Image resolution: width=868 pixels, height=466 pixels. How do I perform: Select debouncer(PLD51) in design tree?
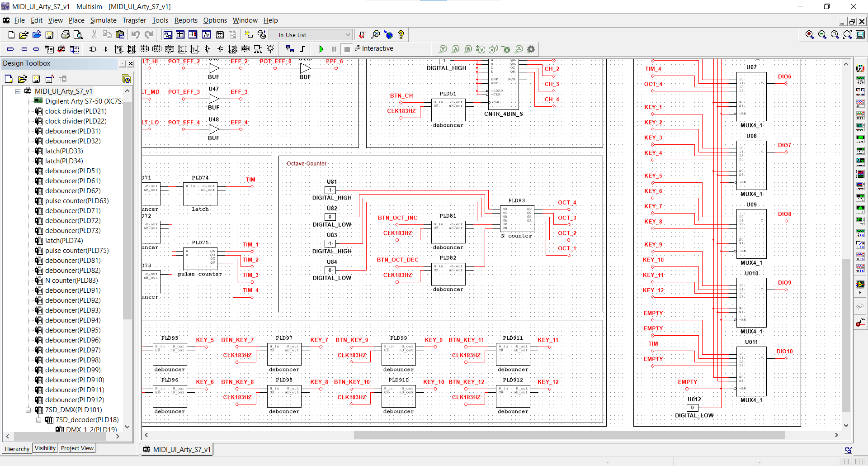click(x=73, y=171)
